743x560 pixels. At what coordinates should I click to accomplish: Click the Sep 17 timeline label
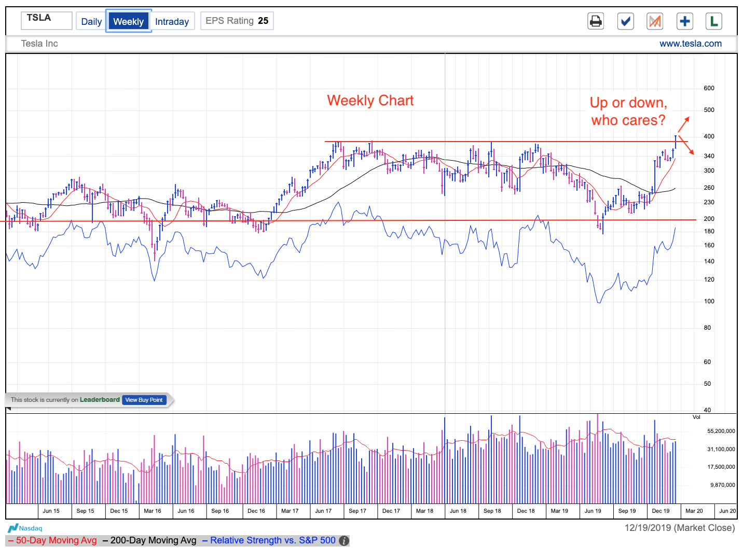pyautogui.click(x=357, y=511)
